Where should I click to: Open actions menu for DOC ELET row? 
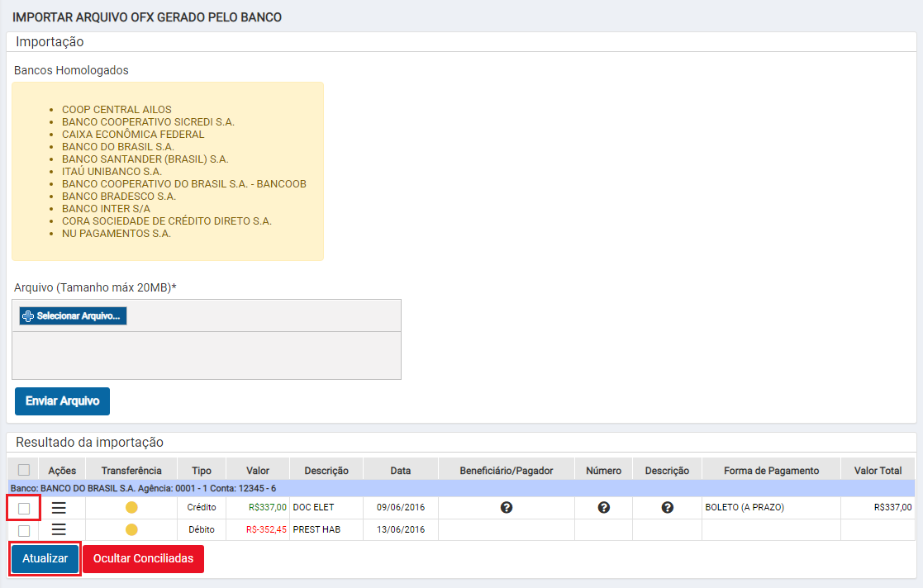coord(59,507)
